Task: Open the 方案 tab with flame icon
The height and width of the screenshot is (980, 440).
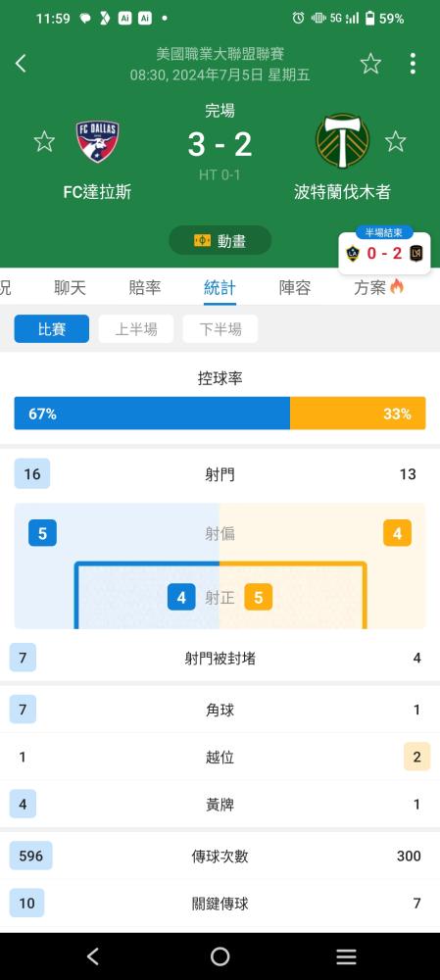Action: coord(379,287)
